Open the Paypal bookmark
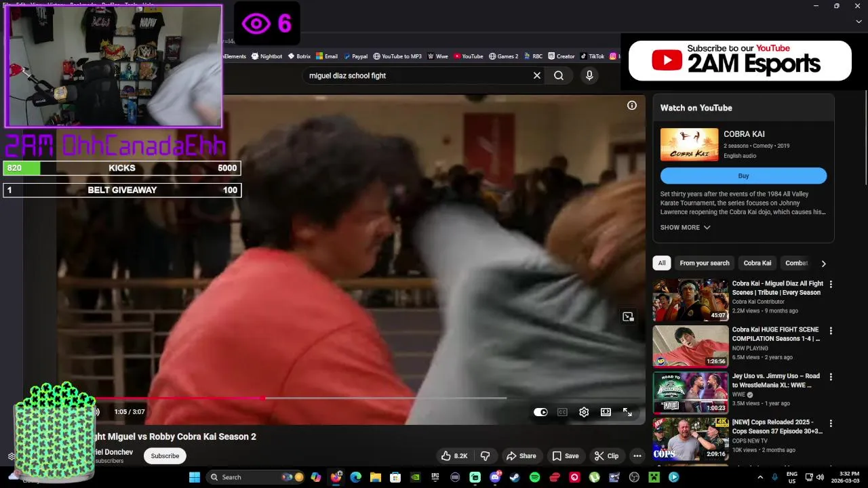This screenshot has width=868, height=488. (355, 56)
